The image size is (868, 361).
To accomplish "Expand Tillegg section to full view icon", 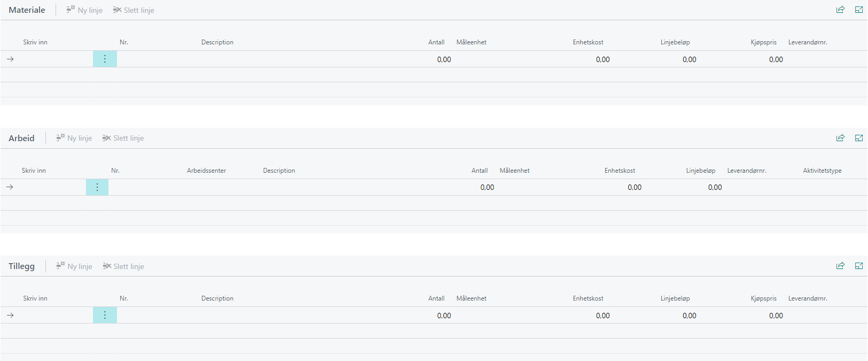I will [x=859, y=266].
